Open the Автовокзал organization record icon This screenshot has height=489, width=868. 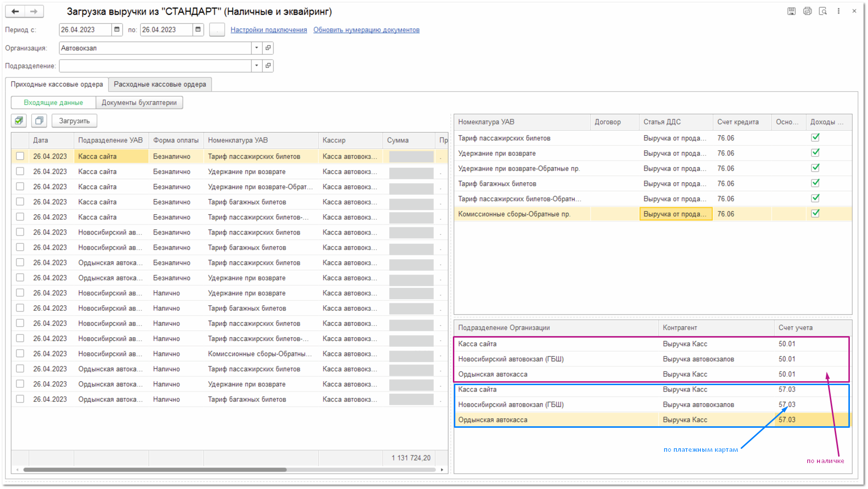click(268, 48)
